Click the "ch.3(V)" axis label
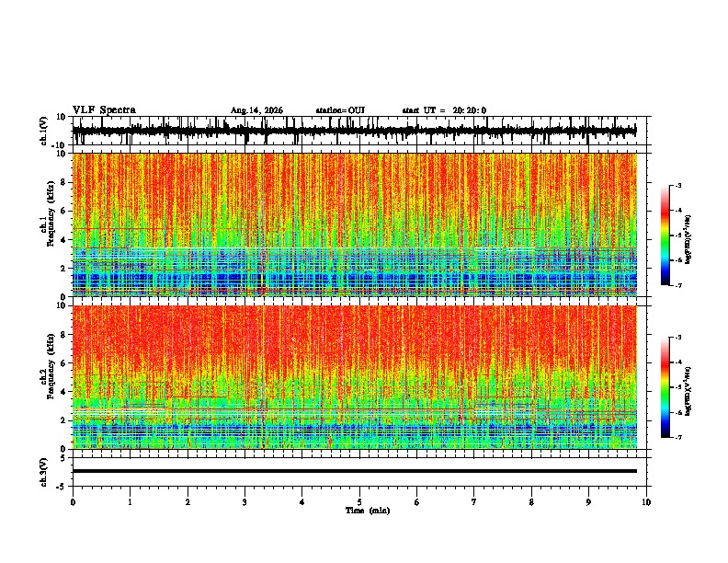Image resolution: width=728 pixels, height=563 pixels. [44, 472]
